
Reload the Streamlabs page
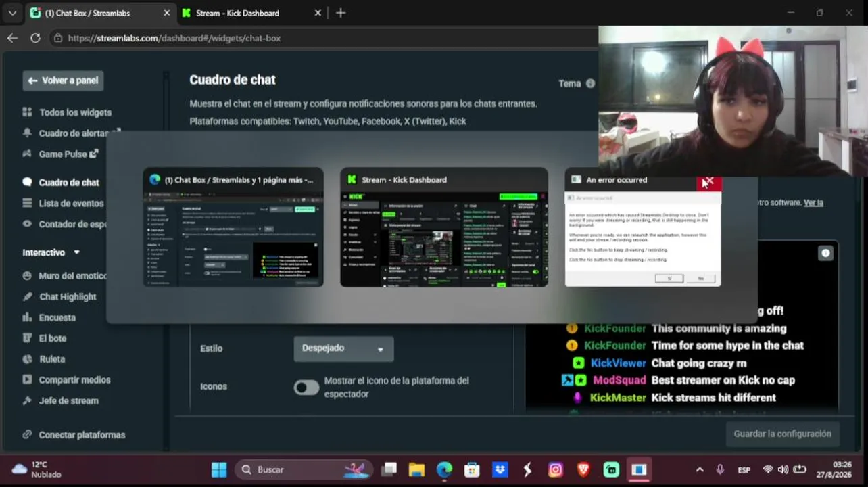point(35,38)
